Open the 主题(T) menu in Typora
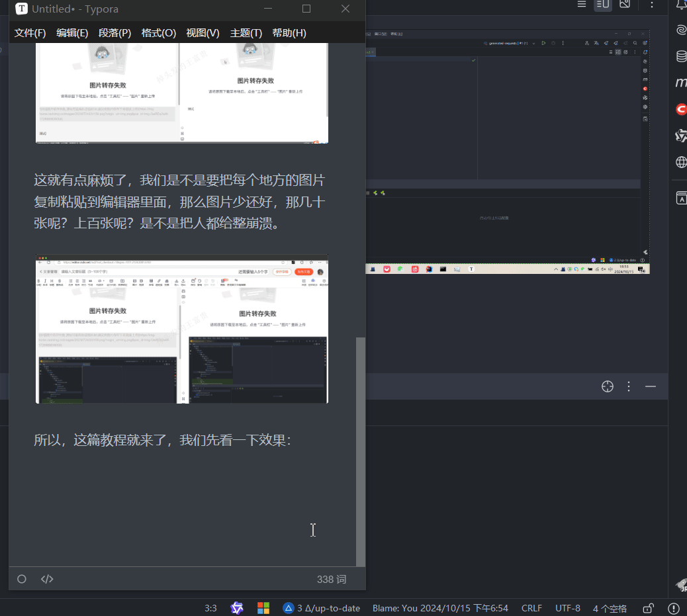687x616 pixels. pos(246,33)
